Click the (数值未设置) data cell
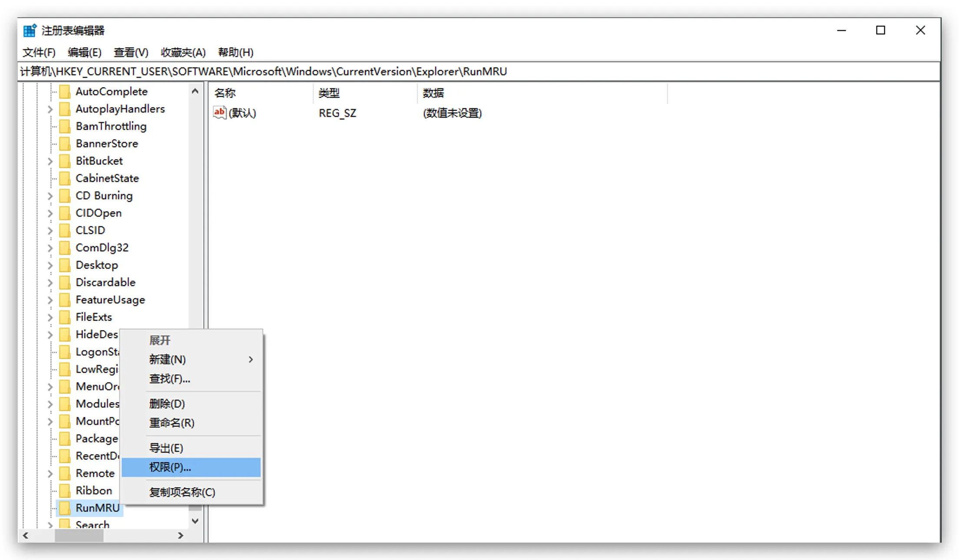The image size is (959, 560). point(452,113)
